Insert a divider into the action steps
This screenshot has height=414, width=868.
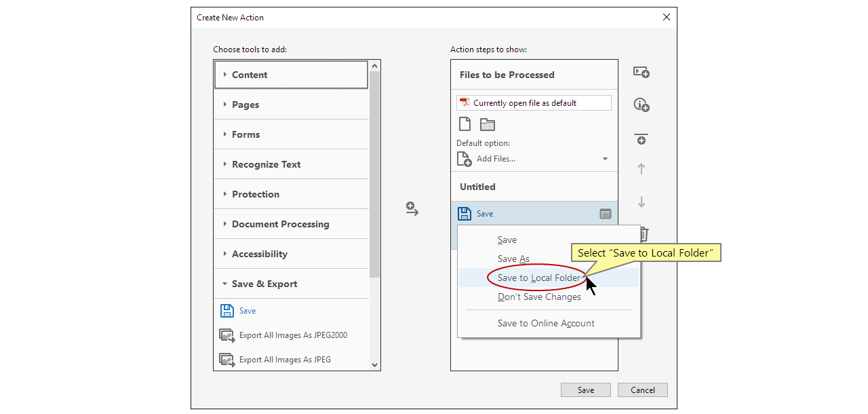641,139
